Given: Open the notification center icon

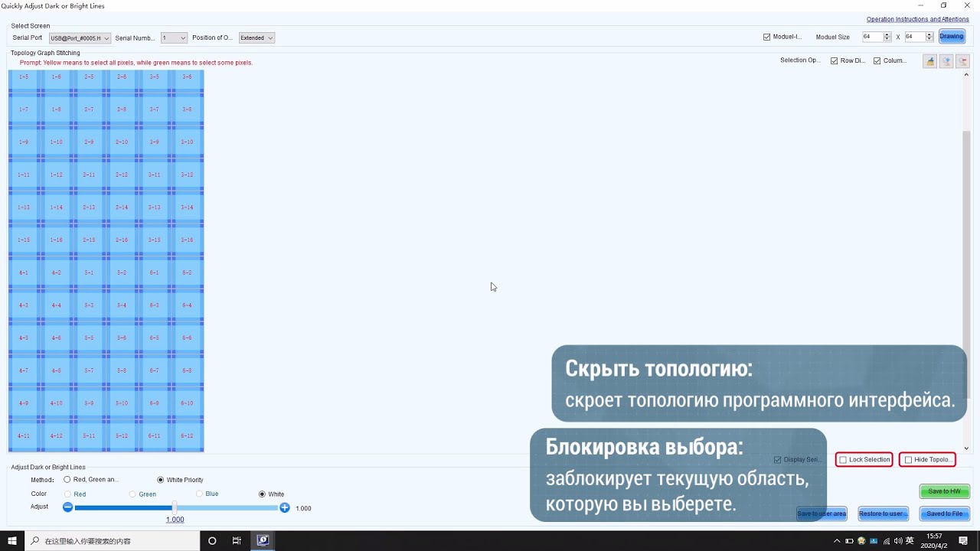Looking at the screenshot, I should tap(963, 541).
